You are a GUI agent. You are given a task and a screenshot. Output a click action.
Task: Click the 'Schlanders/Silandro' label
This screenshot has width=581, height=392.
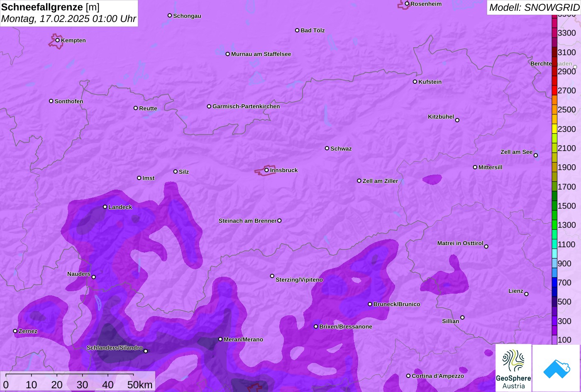click(x=115, y=348)
